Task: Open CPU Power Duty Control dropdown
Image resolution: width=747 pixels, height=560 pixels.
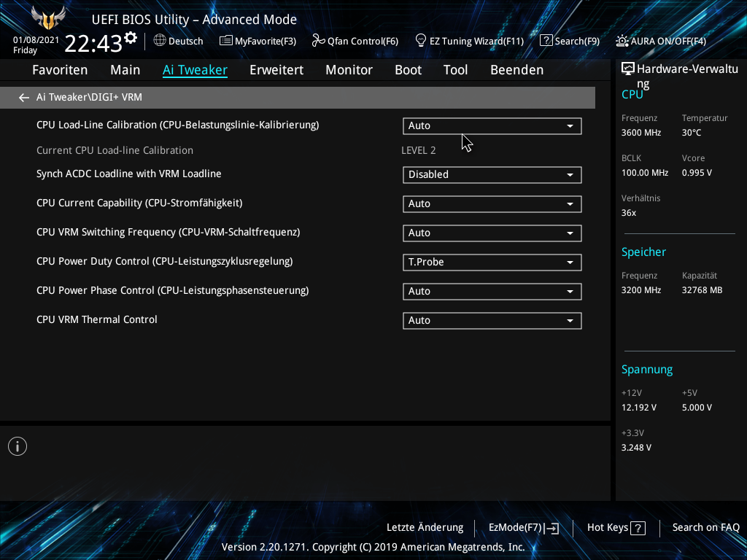Action: point(492,262)
